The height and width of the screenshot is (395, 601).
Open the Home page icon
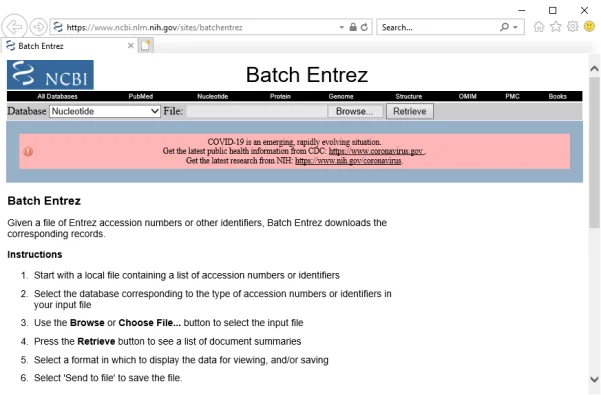click(x=539, y=27)
